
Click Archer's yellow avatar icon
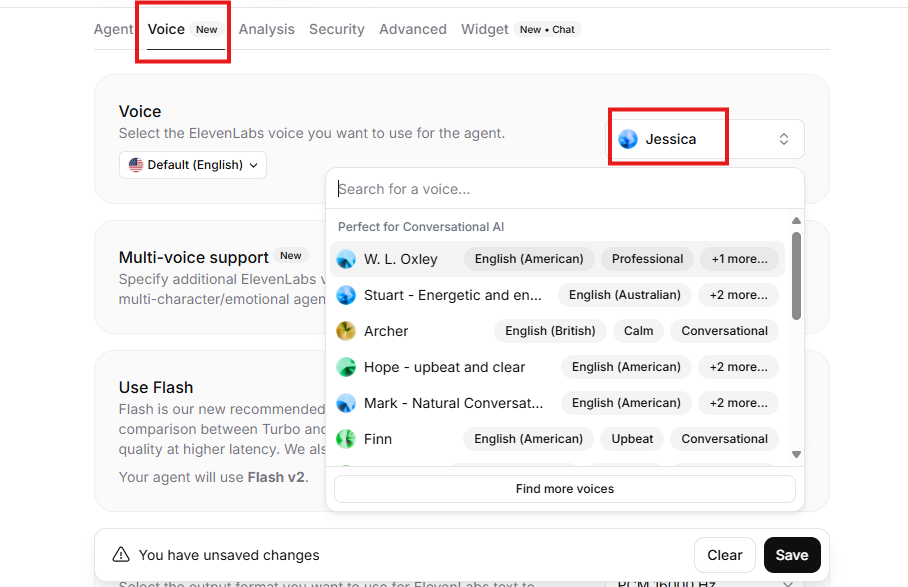click(346, 331)
